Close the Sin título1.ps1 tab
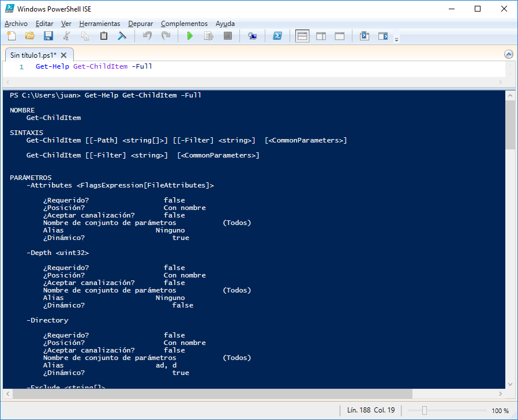 (x=64, y=55)
